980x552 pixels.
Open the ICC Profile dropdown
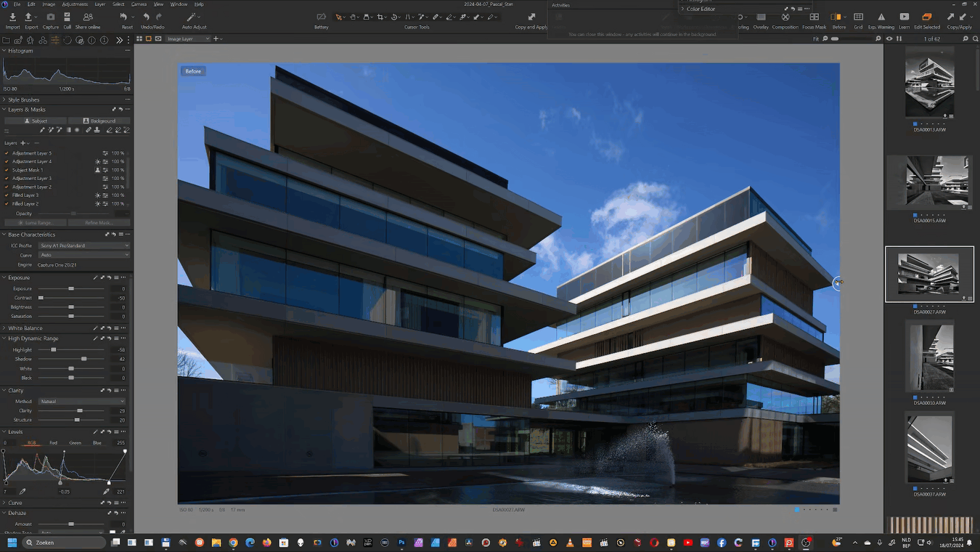pos(83,245)
